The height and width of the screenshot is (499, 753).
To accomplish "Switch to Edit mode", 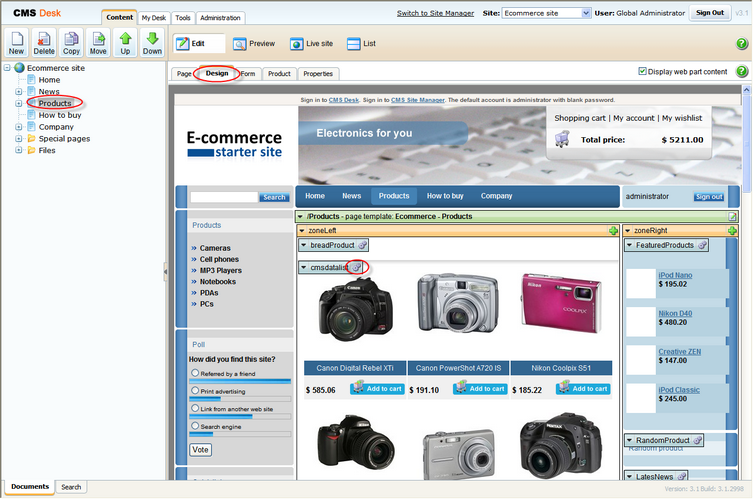I will [x=198, y=44].
